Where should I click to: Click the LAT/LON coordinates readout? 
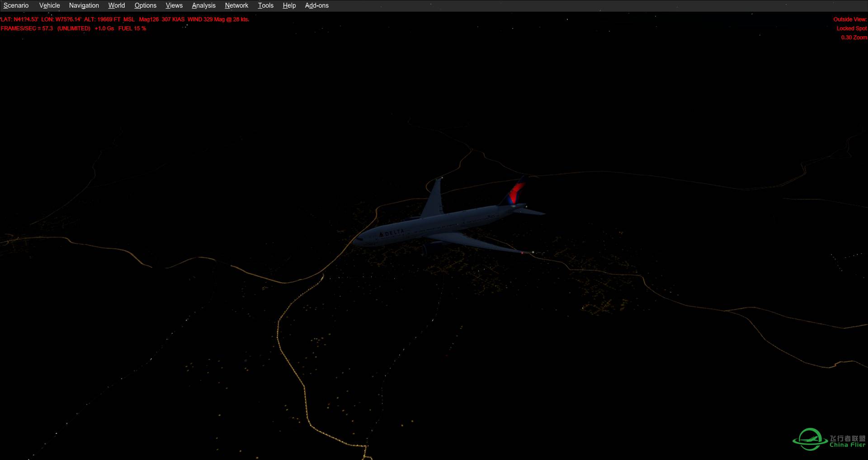(41, 19)
